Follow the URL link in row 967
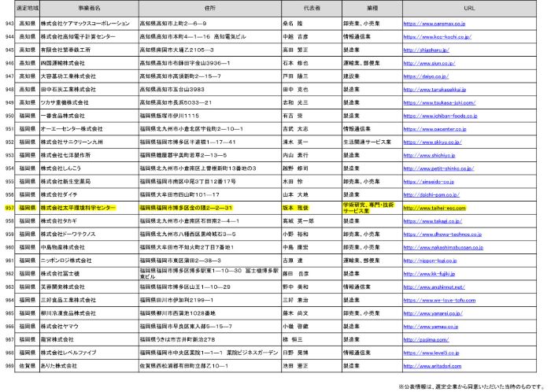This screenshot has height=392, width=551. click(426, 340)
